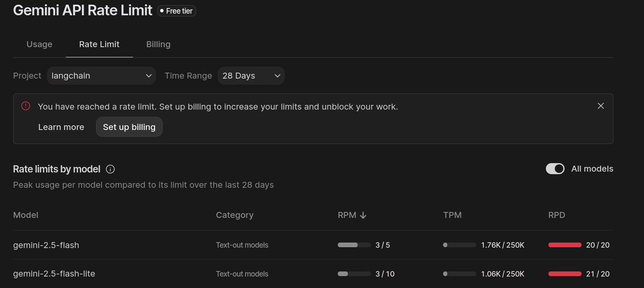Click the 20 / 20 RPD value
This screenshot has width=644, height=288.
pyautogui.click(x=598, y=245)
